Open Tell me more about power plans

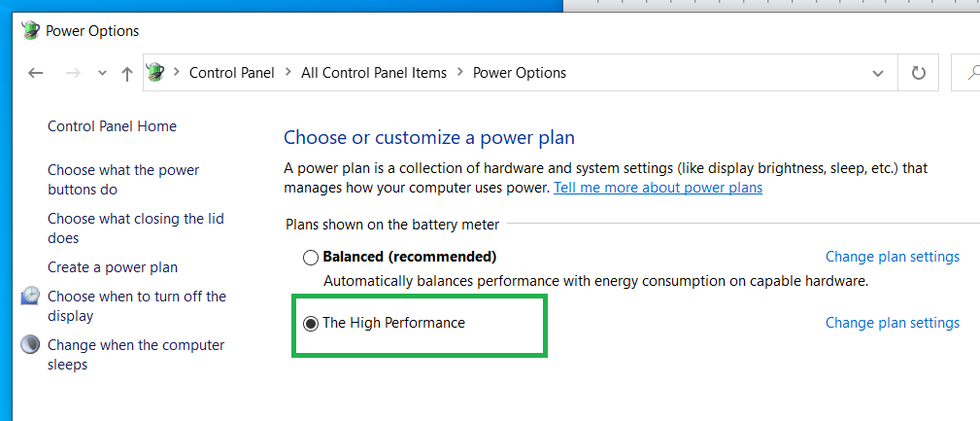click(x=658, y=188)
